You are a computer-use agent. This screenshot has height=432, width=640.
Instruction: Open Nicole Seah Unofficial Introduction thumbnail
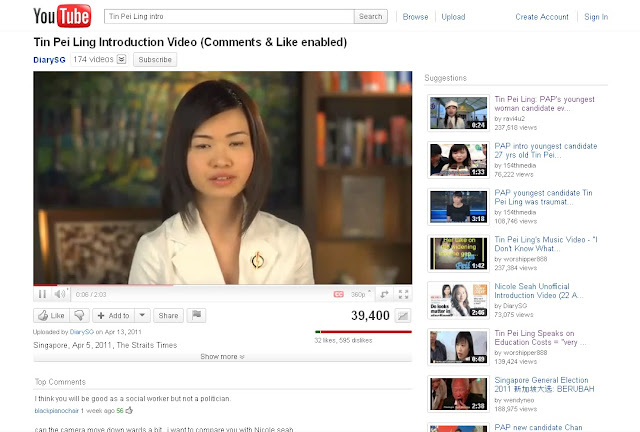click(x=458, y=300)
